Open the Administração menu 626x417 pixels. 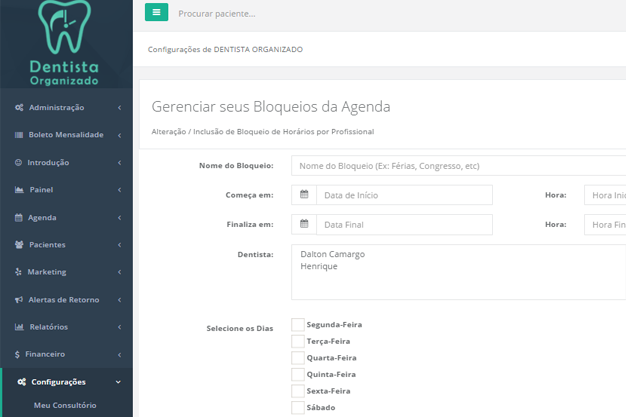click(x=66, y=107)
